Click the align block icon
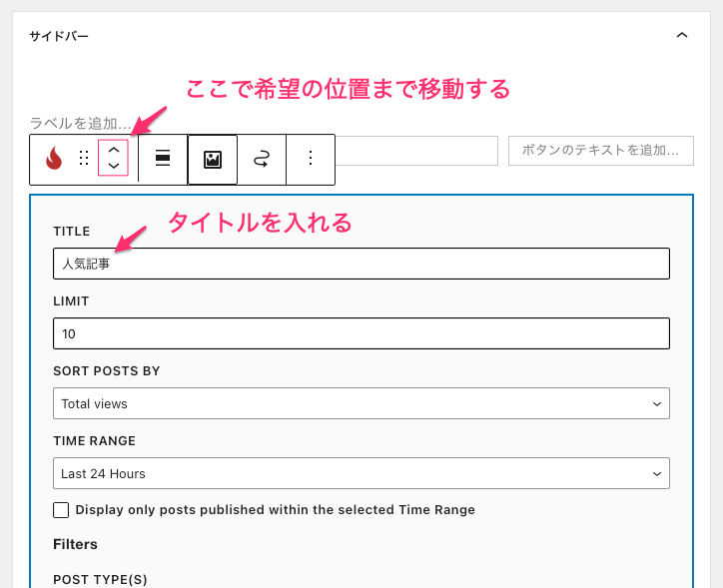The image size is (723, 588). click(x=163, y=159)
